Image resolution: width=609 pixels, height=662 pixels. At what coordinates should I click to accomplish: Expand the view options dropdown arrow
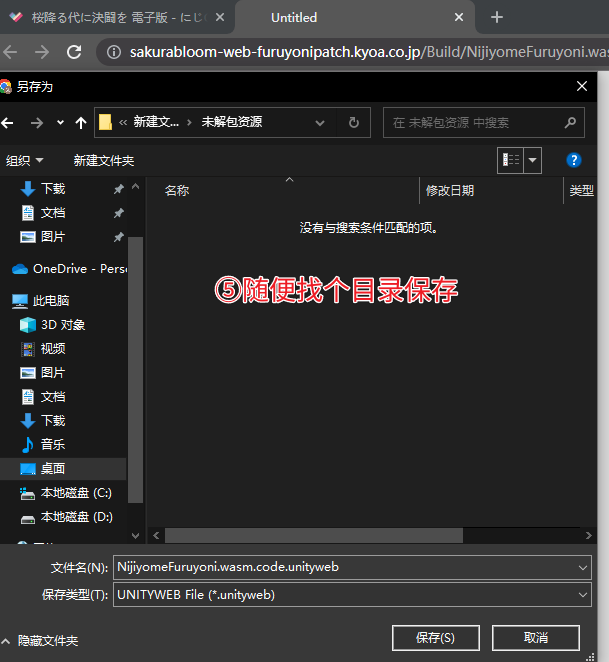[x=533, y=160]
